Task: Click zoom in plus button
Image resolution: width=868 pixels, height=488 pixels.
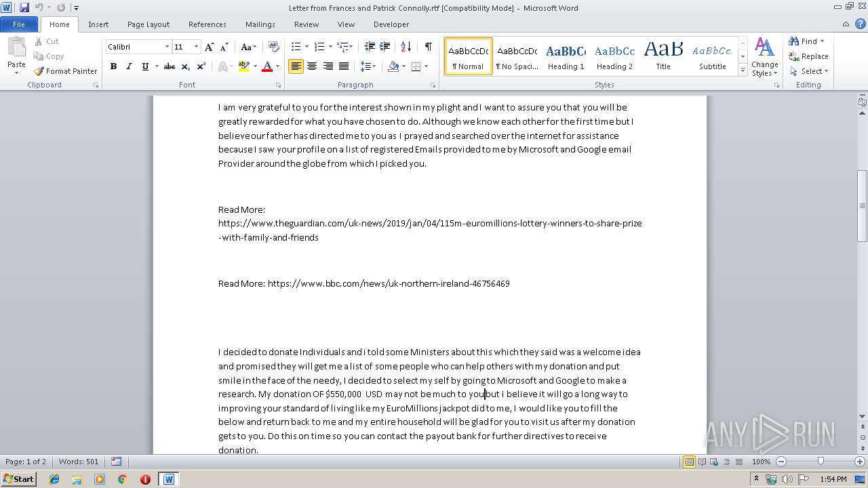Action: [x=860, y=462]
